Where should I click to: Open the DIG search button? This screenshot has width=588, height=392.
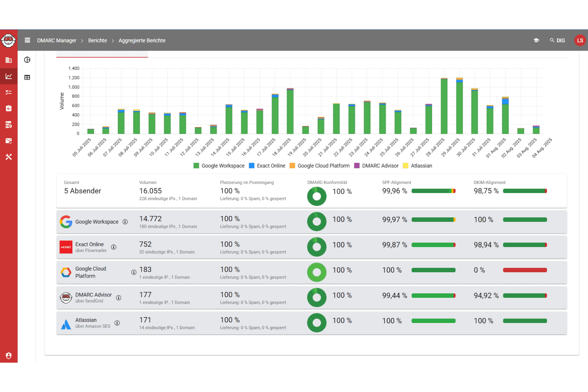click(557, 40)
